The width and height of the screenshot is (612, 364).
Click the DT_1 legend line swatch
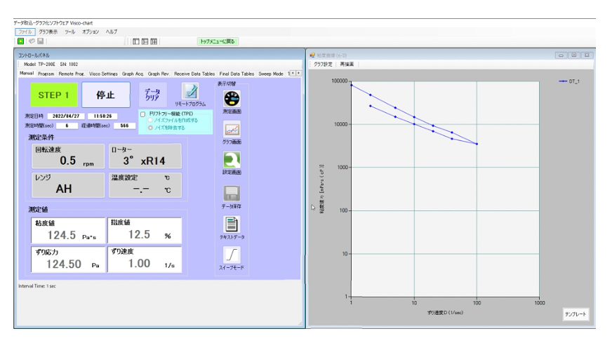pos(563,81)
